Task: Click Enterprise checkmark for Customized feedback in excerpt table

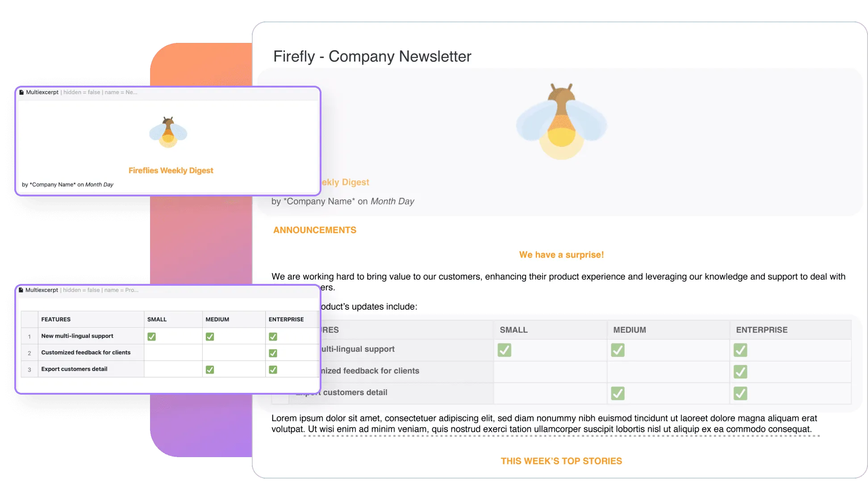Action: 273,353
